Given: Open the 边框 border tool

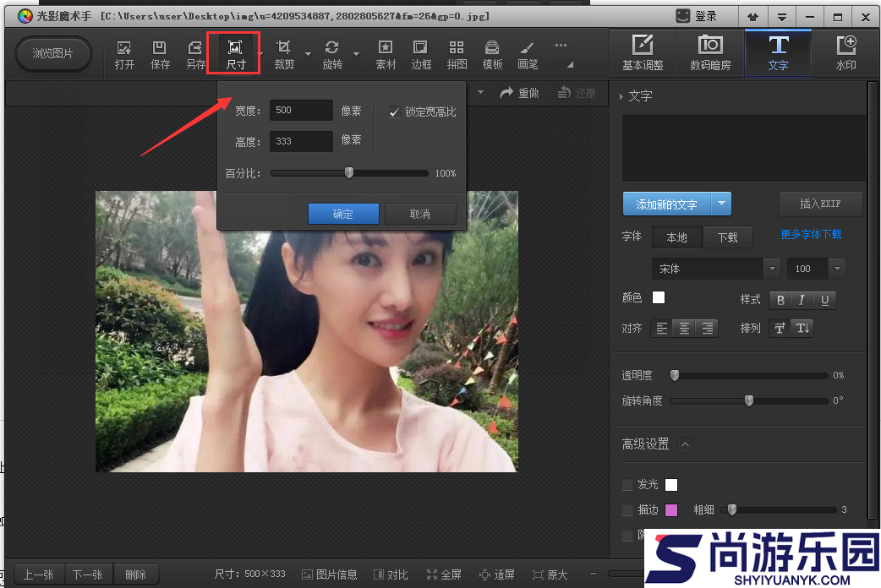Looking at the screenshot, I should [421, 55].
